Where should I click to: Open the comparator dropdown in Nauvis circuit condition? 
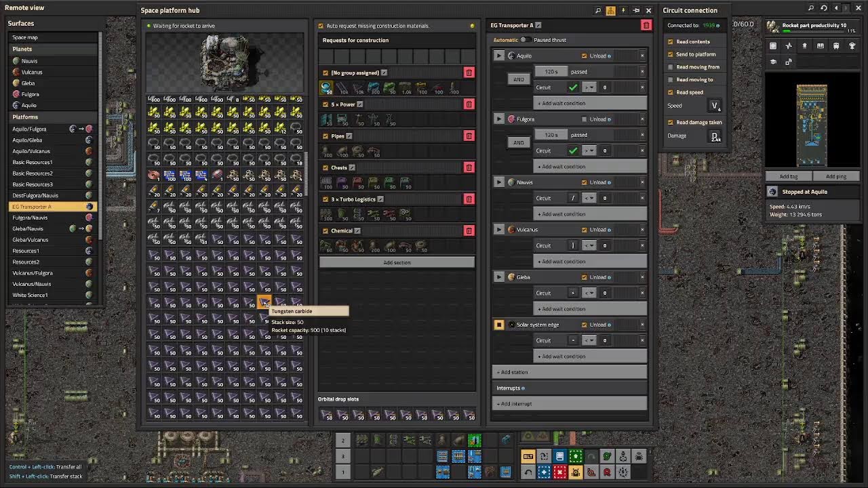[589, 198]
